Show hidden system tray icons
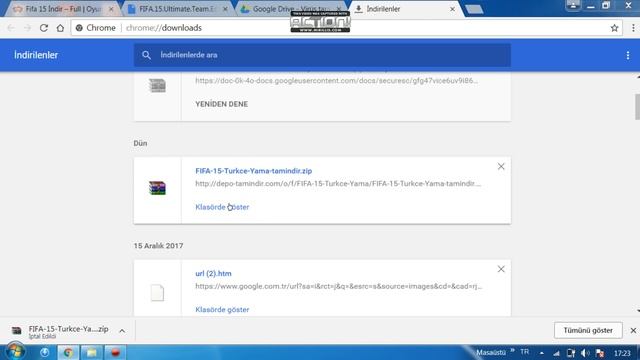Viewport: 640px width, 360px height. click(x=542, y=353)
